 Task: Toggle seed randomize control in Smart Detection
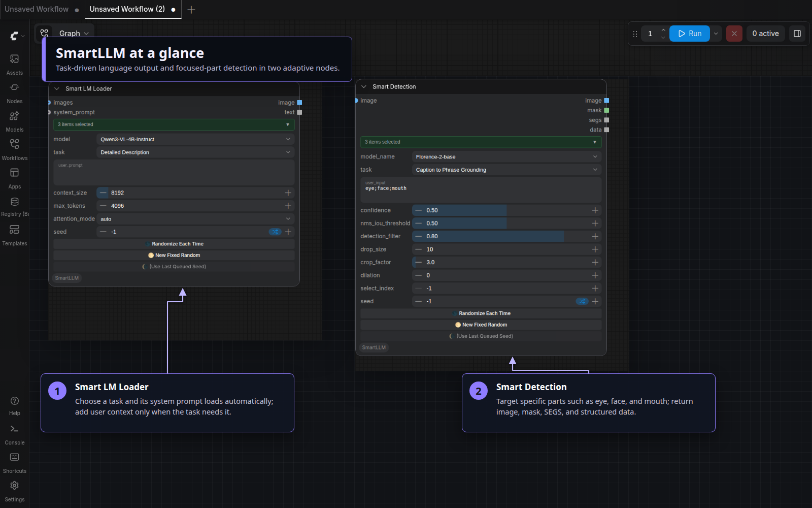(582, 301)
